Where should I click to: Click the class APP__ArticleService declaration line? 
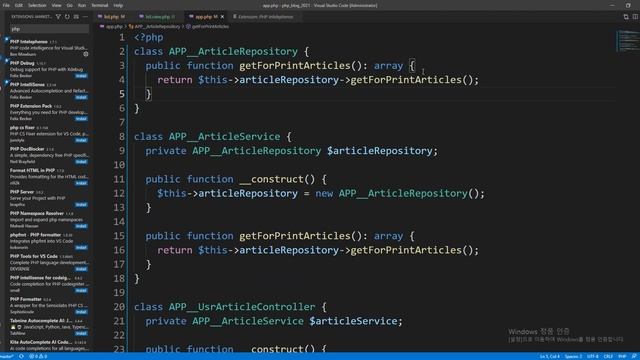213,136
